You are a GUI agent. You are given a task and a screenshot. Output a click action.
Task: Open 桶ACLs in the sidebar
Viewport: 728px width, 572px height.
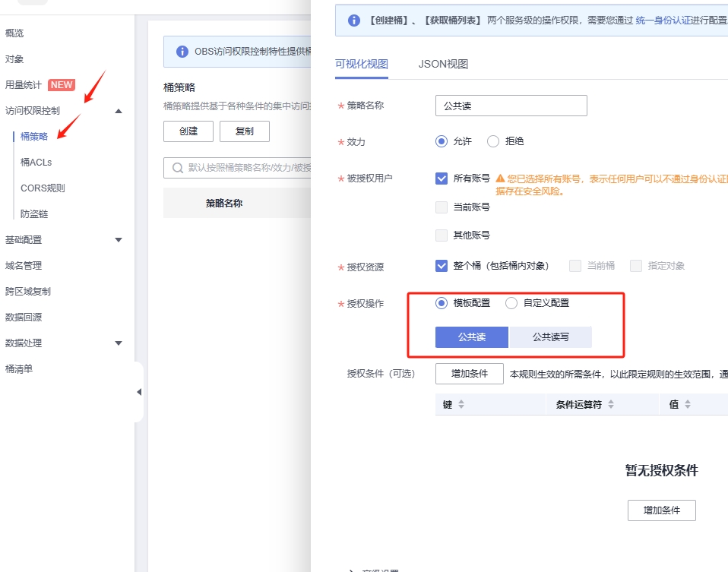[36, 163]
